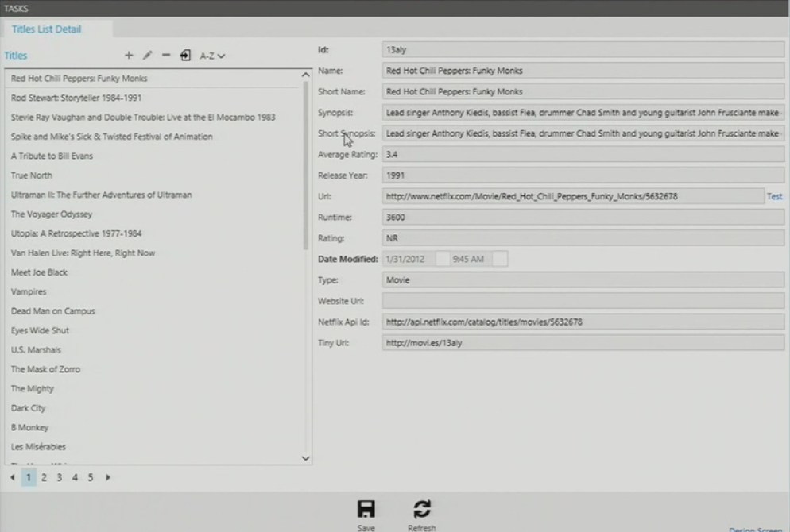Screen dimensions: 790x532
Task: Click the empty Website Url field
Action: coord(583,301)
